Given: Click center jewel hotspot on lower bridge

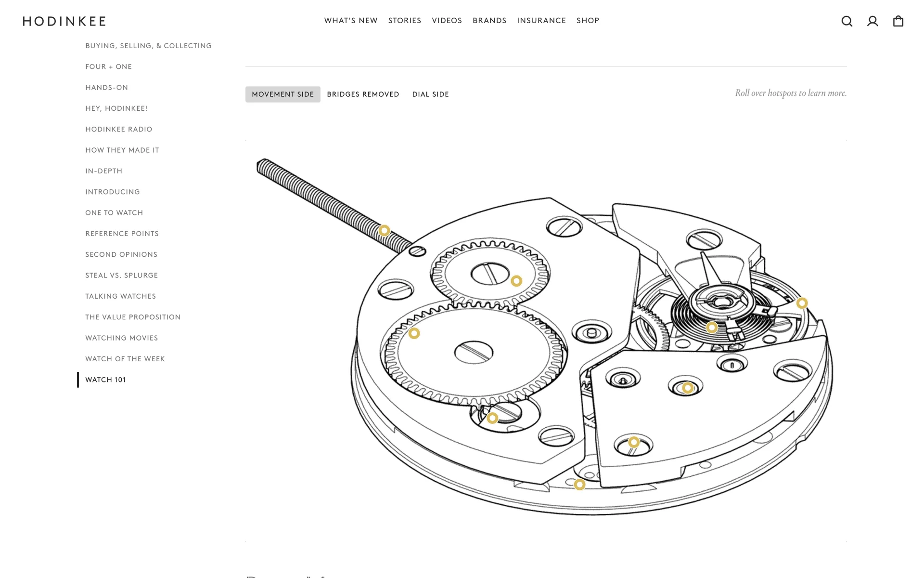Looking at the screenshot, I should click(688, 388).
